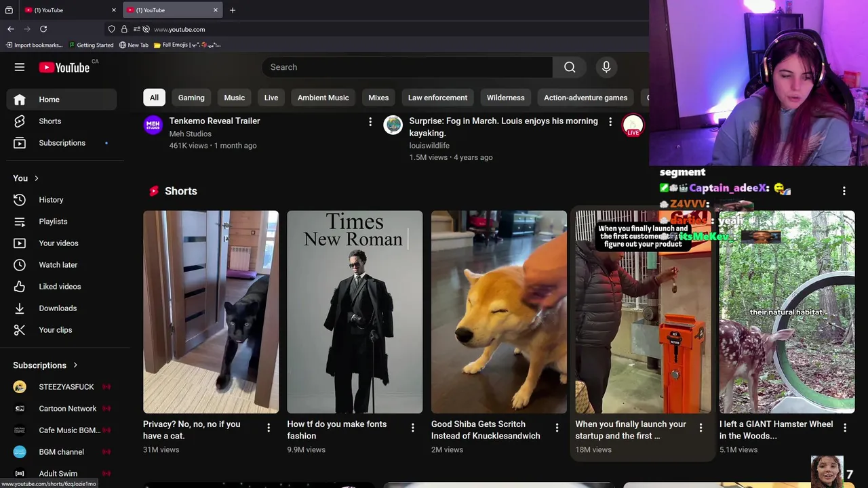This screenshot has height=488, width=868.
Task: Select the Ambient Music chip
Action: [323, 98]
